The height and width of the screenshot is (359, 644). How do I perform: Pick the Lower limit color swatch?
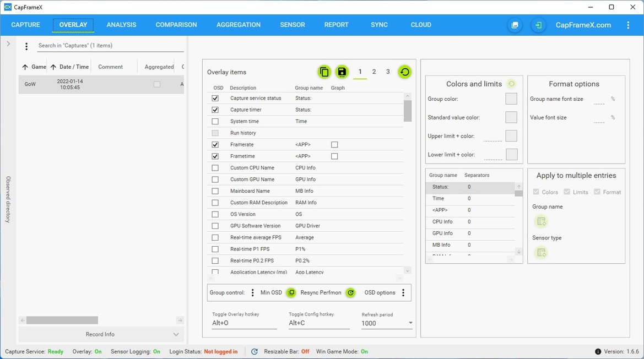(x=512, y=155)
